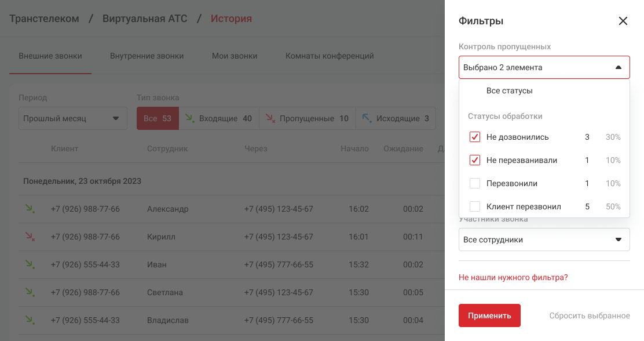The height and width of the screenshot is (341, 644).
Task: Check the Клиент перезвонил status box
Action: pos(475,206)
